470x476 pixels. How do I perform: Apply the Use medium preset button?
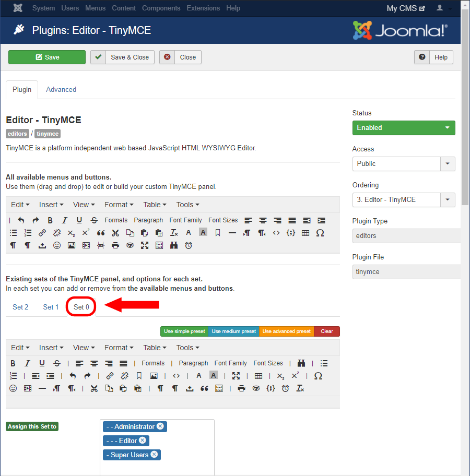coord(233,331)
